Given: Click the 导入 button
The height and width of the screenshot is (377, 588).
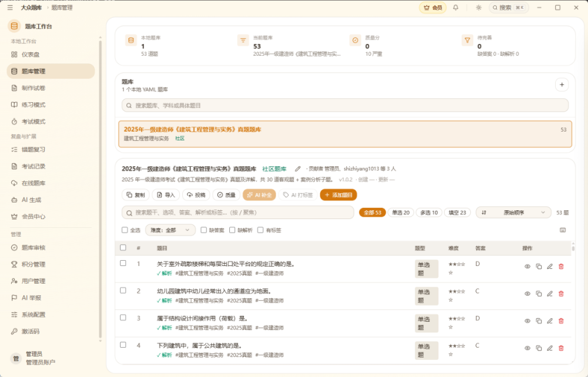Looking at the screenshot, I should click(166, 195).
